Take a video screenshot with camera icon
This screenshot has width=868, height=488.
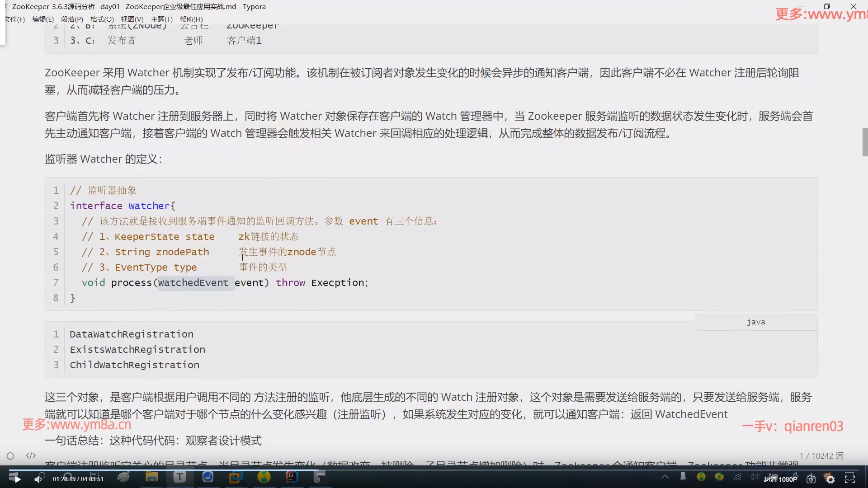pyautogui.click(x=811, y=479)
